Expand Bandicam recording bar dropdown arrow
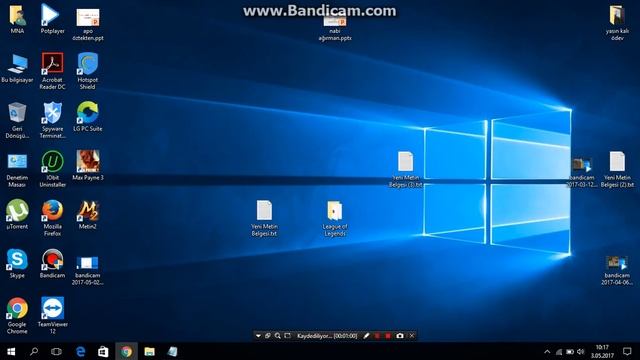This screenshot has height=360, width=640. [258, 336]
